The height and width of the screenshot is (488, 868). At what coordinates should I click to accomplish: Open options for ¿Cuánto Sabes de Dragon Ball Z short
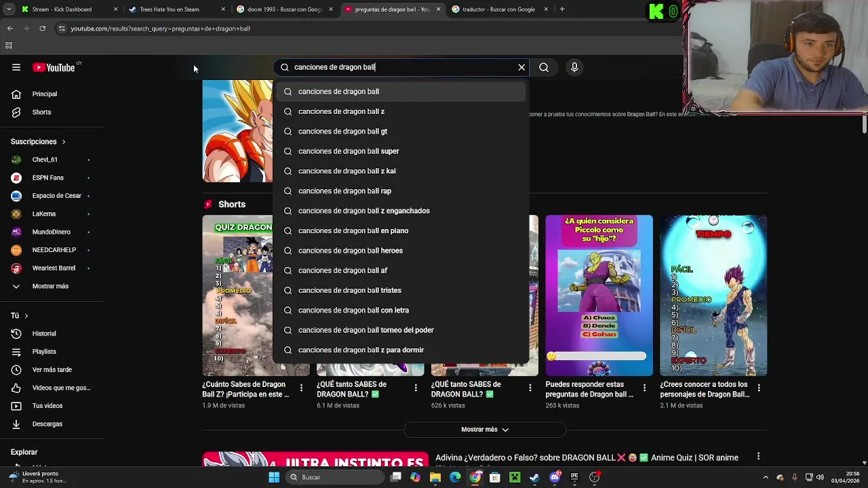point(301,388)
